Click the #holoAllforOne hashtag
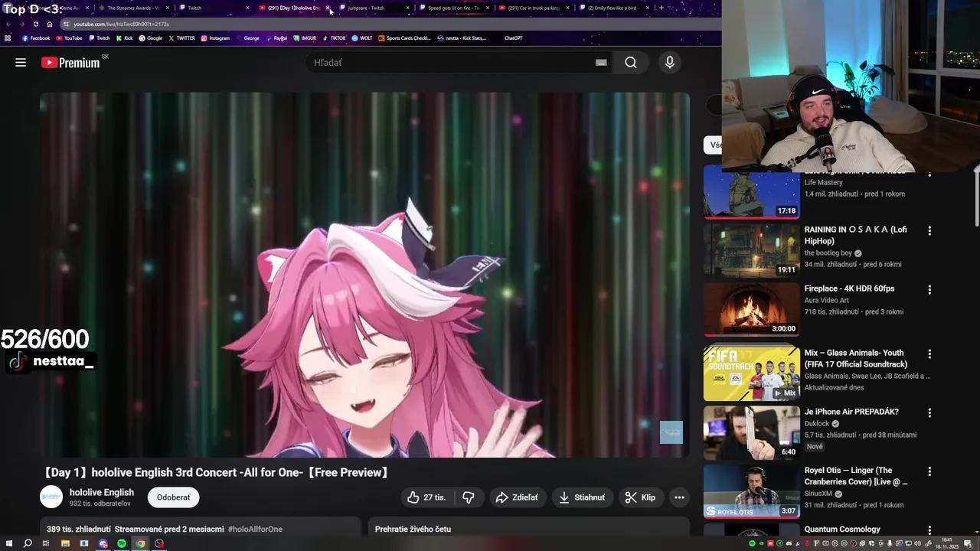This screenshot has width=980, height=551. click(x=255, y=530)
